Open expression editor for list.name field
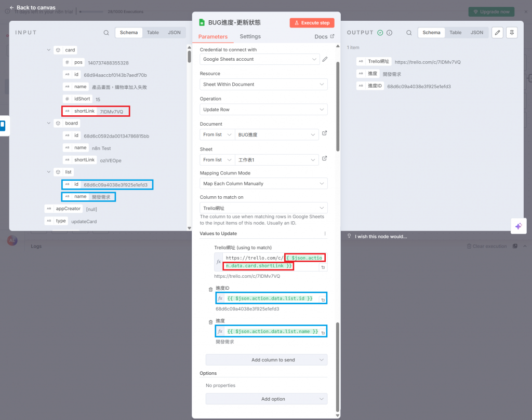Viewport: 532px width, 420px height. click(323, 333)
